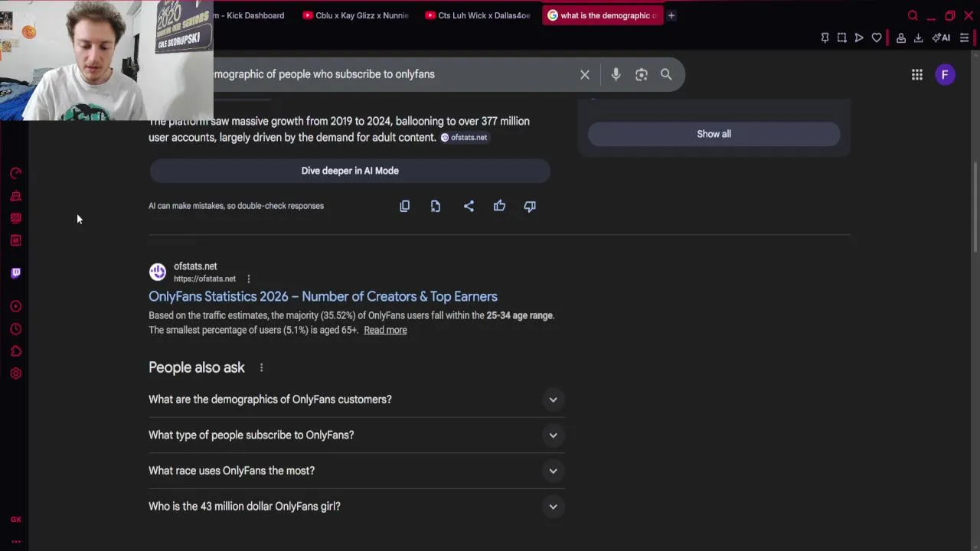Click the page vertical scrollbar thumb
The image size is (980, 551).
coord(975,205)
